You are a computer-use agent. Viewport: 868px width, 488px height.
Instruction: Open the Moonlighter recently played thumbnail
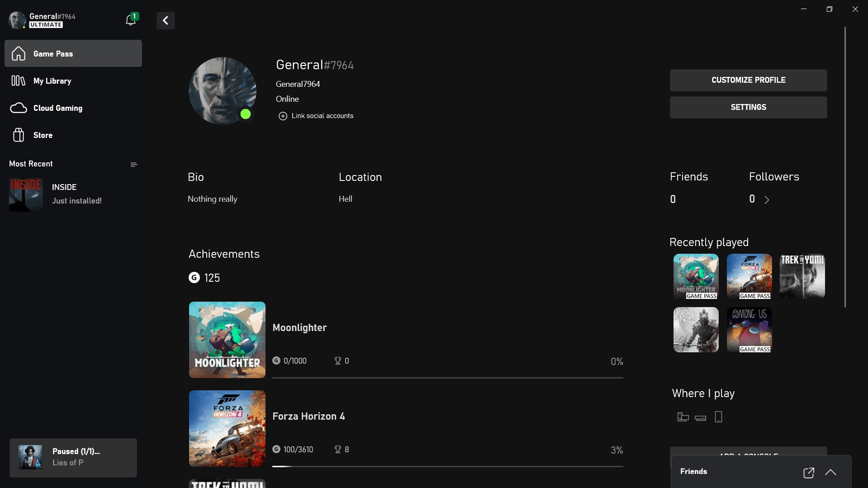pos(695,276)
